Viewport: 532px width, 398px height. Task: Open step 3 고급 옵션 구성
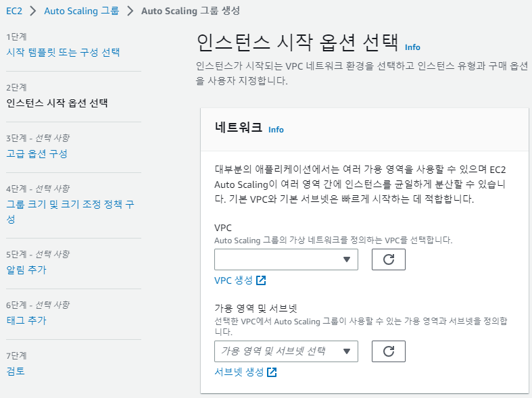click(x=37, y=153)
